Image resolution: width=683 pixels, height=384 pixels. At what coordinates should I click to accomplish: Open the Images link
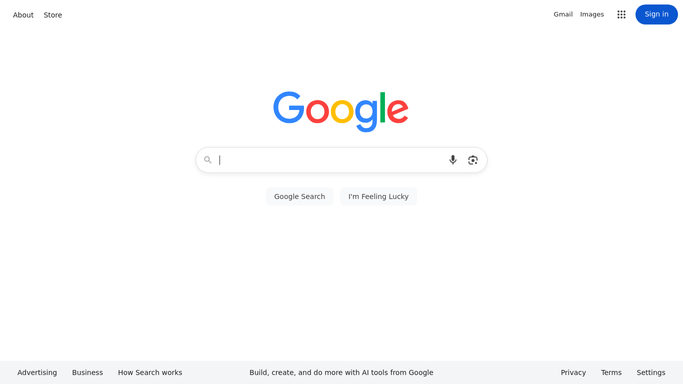(592, 14)
